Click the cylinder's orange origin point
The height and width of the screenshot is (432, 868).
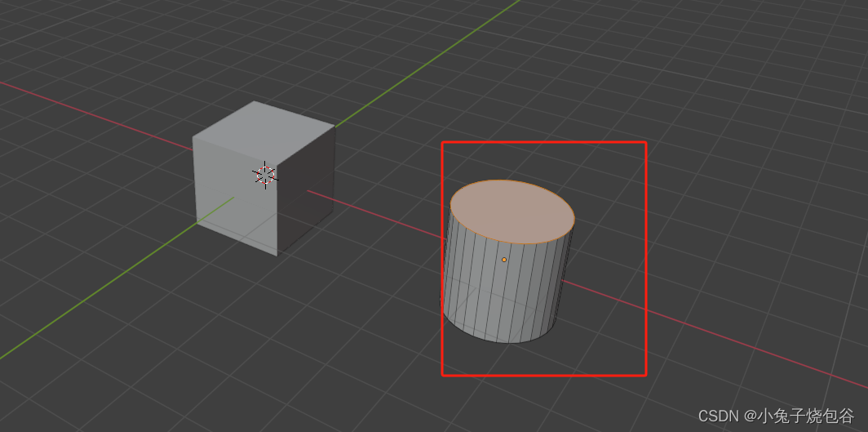click(x=504, y=260)
